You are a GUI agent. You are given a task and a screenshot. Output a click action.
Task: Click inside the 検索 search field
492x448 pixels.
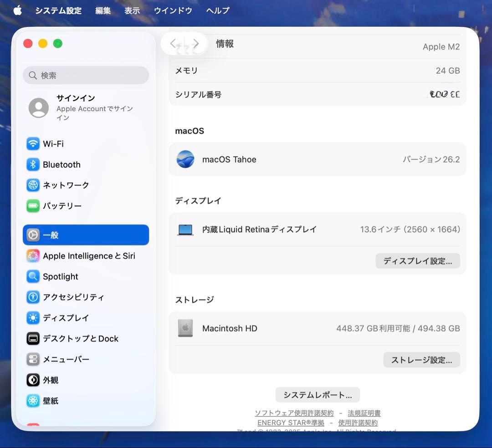click(x=86, y=75)
